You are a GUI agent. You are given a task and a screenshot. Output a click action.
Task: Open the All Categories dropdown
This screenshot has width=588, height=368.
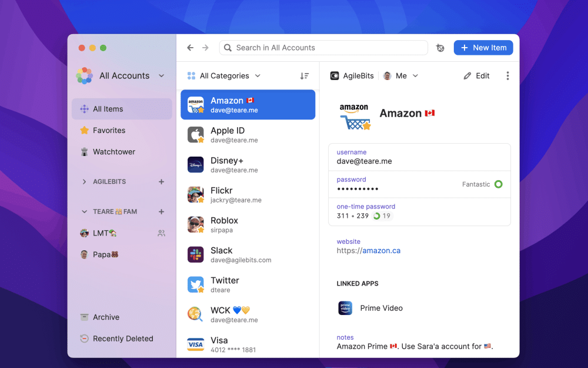(223, 76)
